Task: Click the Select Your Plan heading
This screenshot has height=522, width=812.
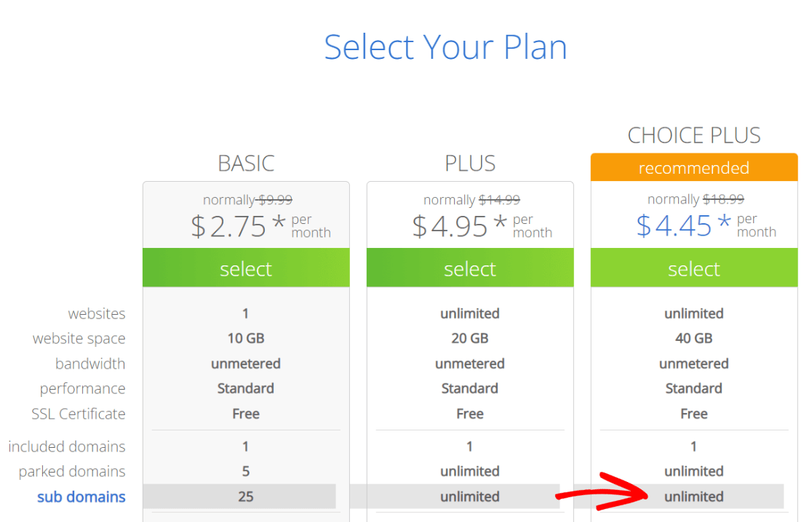Action: (445, 47)
